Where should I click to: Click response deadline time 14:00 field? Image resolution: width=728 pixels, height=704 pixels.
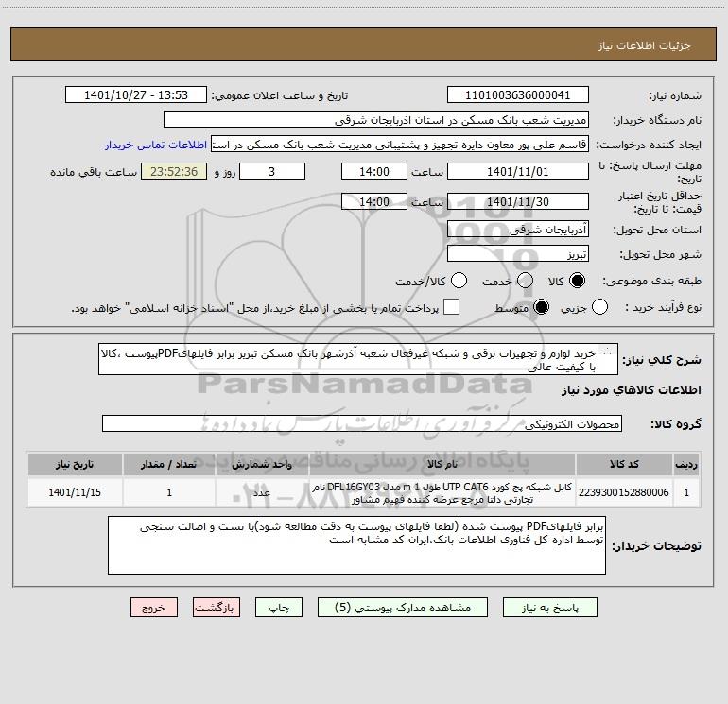(x=374, y=171)
